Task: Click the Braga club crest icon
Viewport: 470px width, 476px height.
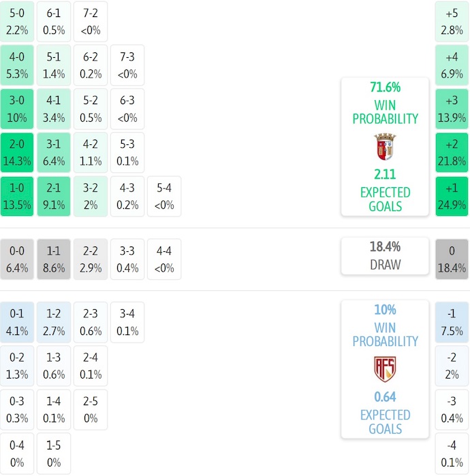Action: click(385, 147)
